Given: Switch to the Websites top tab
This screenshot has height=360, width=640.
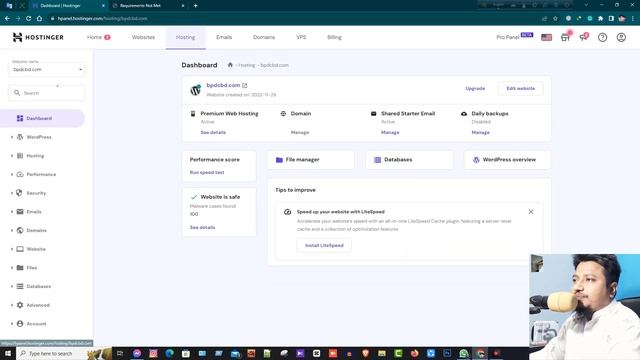Looking at the screenshot, I should point(143,37).
